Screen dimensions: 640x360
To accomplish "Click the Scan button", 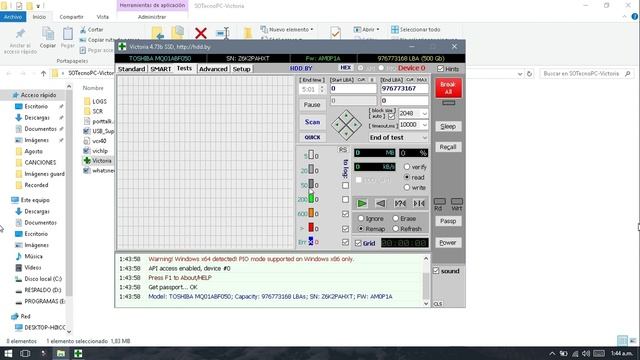I will [312, 122].
